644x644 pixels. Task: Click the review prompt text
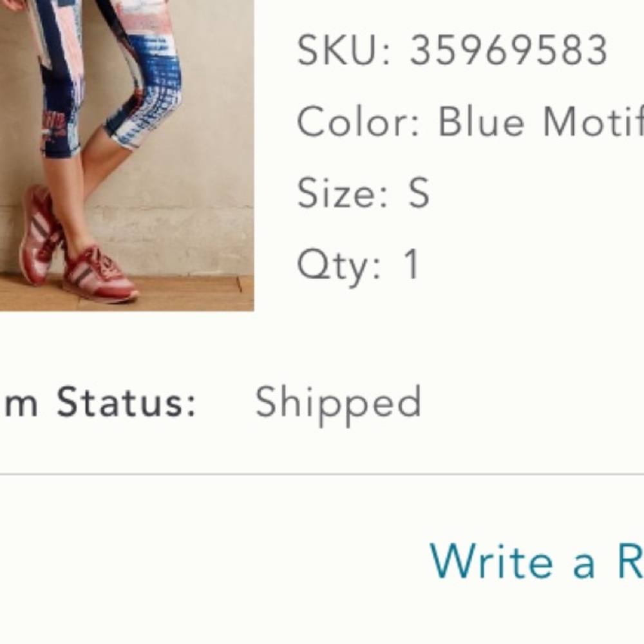535,560
